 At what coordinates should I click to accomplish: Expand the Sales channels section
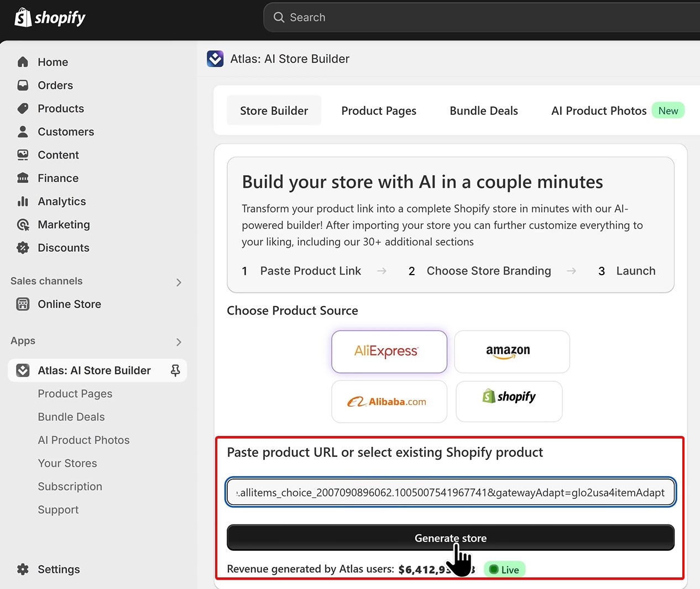point(178,282)
